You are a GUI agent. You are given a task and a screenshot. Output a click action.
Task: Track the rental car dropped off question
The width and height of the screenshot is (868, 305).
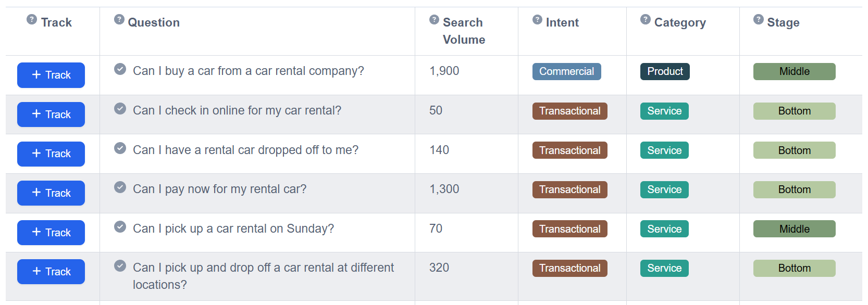[x=51, y=154]
